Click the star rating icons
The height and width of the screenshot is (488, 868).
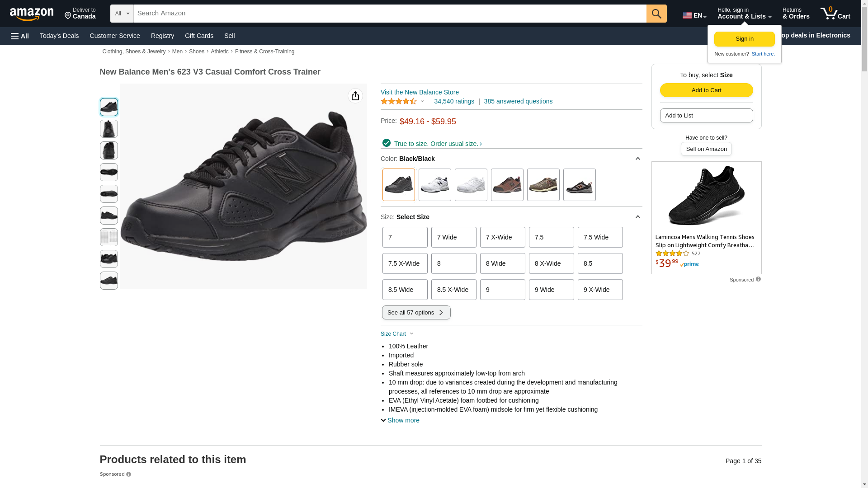coord(399,101)
